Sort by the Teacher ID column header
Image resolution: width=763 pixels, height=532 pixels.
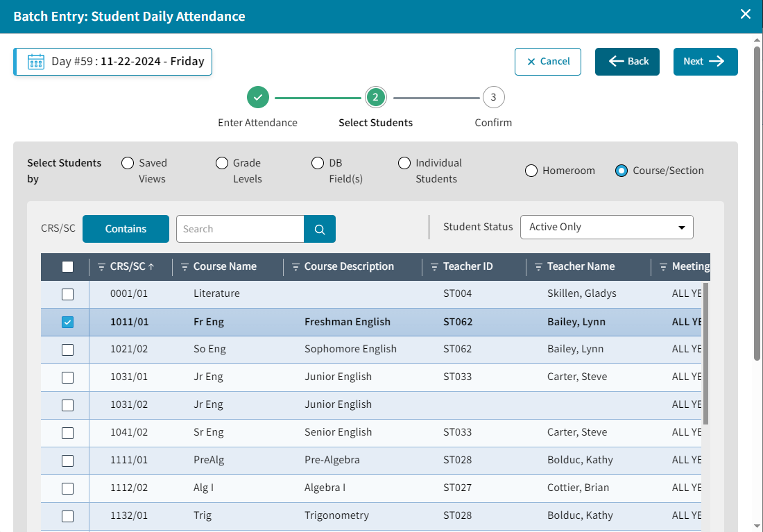click(468, 267)
